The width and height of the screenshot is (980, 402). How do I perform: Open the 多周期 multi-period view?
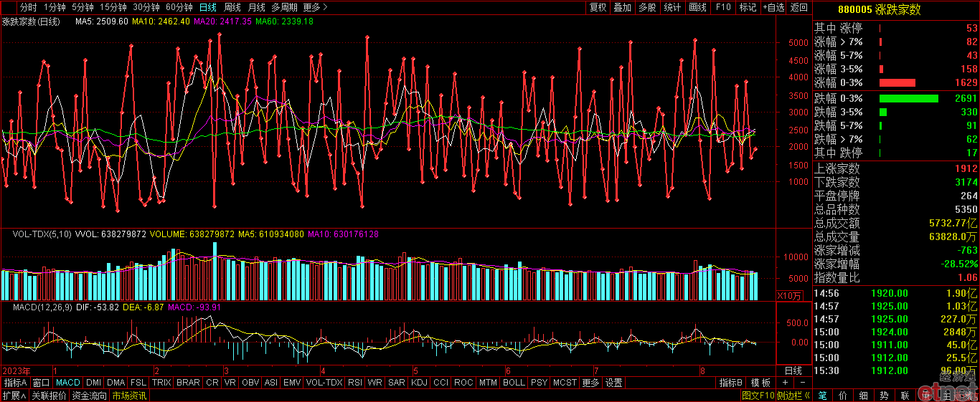tap(285, 7)
